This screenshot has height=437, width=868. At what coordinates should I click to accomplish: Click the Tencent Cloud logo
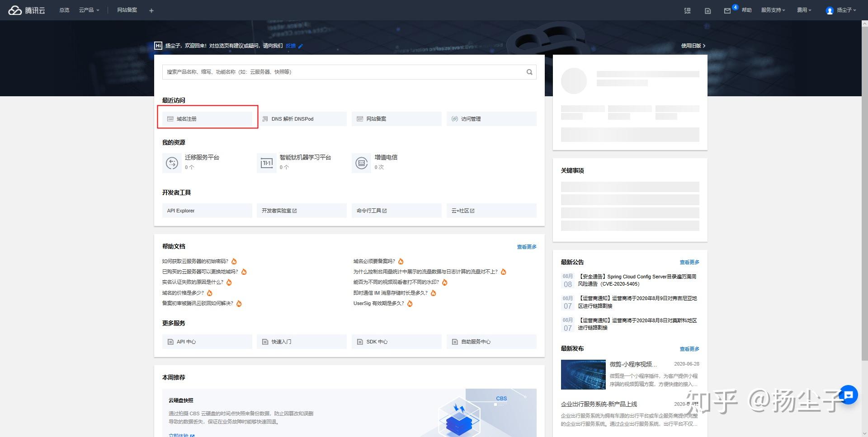pyautogui.click(x=27, y=10)
